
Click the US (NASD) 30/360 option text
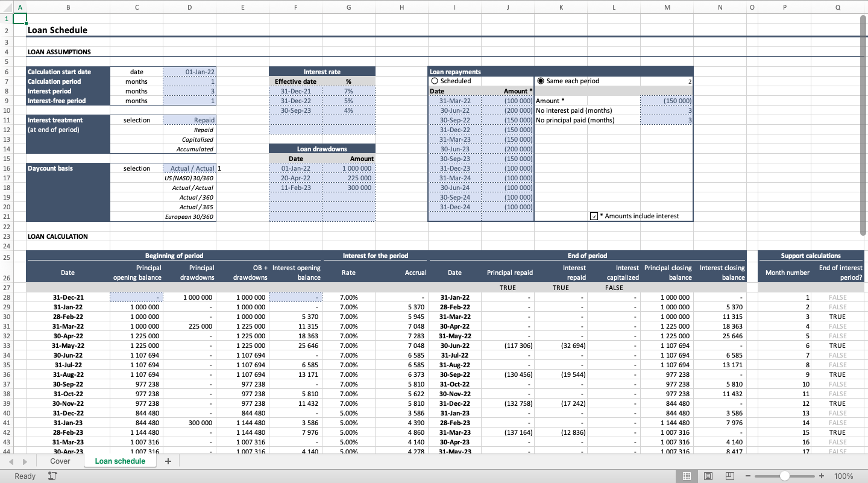(189, 178)
